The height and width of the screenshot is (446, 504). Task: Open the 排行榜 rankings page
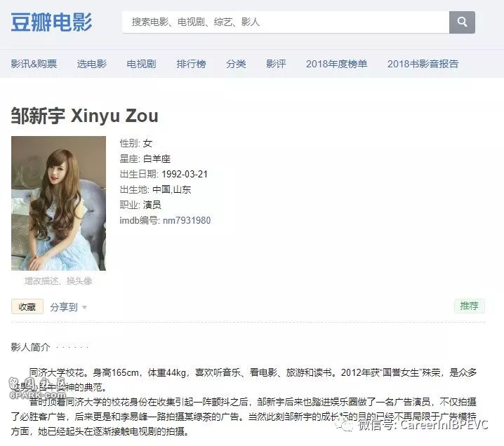tap(191, 64)
